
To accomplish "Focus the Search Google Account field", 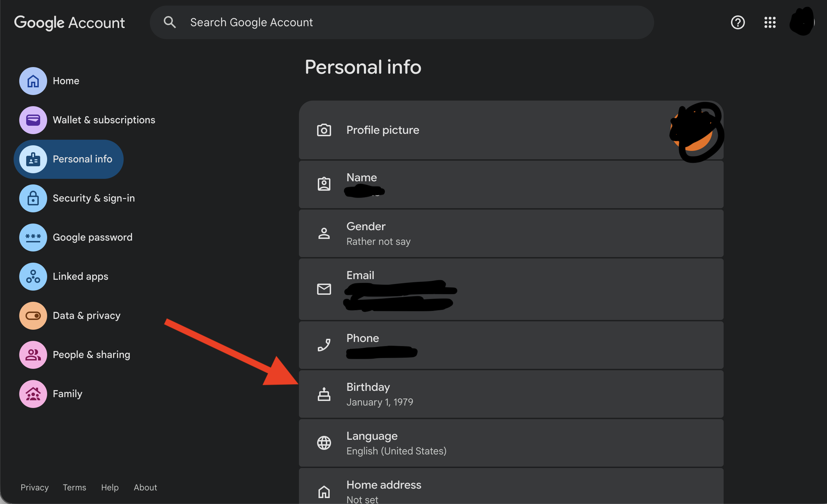I will click(x=402, y=22).
